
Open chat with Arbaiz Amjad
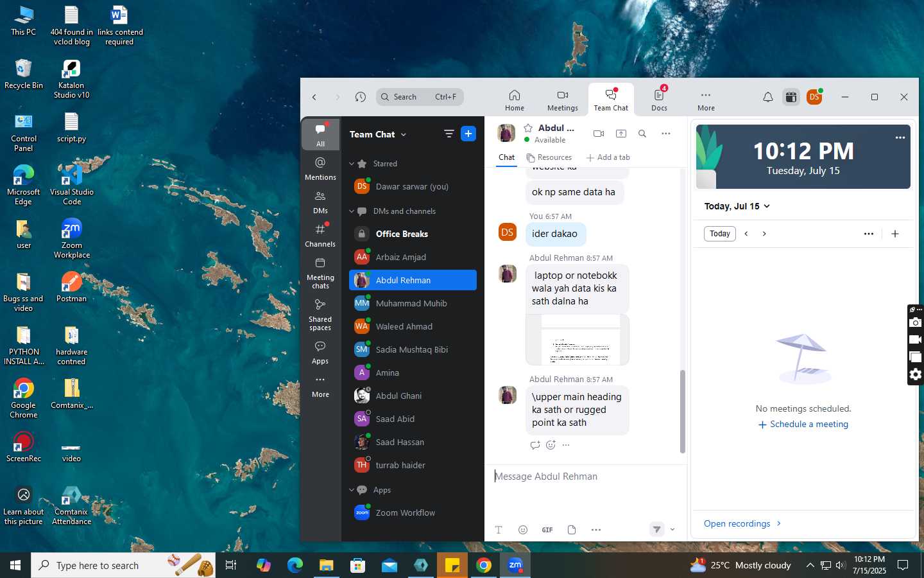413,257
